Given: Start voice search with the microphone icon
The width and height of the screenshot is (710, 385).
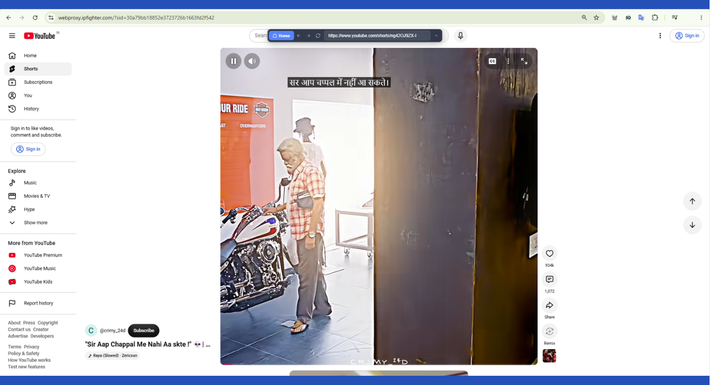Looking at the screenshot, I should [460, 36].
